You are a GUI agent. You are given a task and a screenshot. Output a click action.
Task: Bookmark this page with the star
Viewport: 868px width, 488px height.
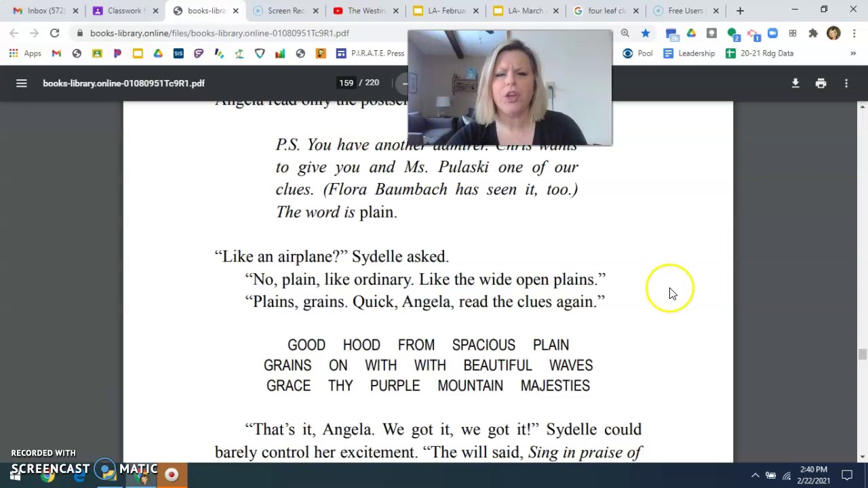(645, 33)
